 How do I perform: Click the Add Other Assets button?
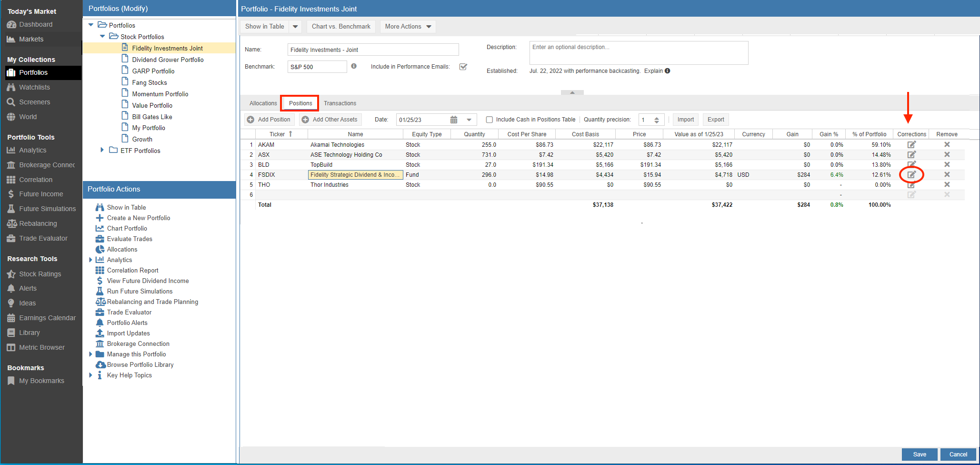[x=330, y=120]
